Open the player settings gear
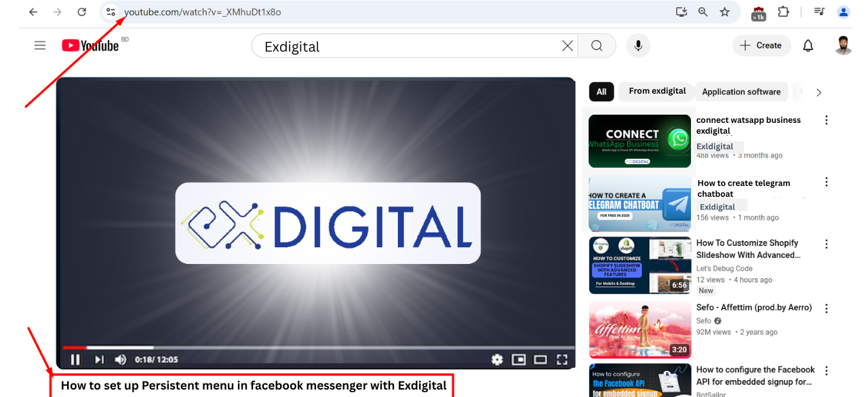Image resolution: width=868 pixels, height=397 pixels. coord(497,360)
